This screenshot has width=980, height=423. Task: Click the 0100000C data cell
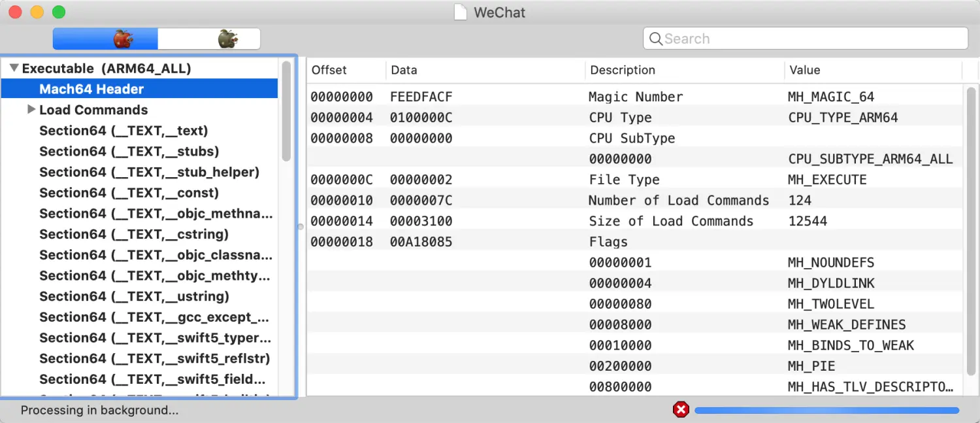(421, 118)
